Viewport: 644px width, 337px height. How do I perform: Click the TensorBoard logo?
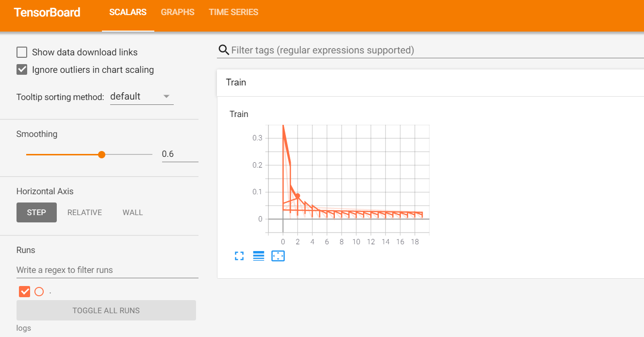pos(47,12)
